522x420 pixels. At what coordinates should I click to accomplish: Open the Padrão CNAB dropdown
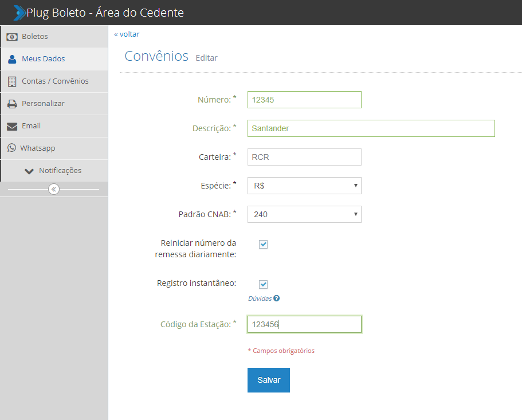[304, 214]
